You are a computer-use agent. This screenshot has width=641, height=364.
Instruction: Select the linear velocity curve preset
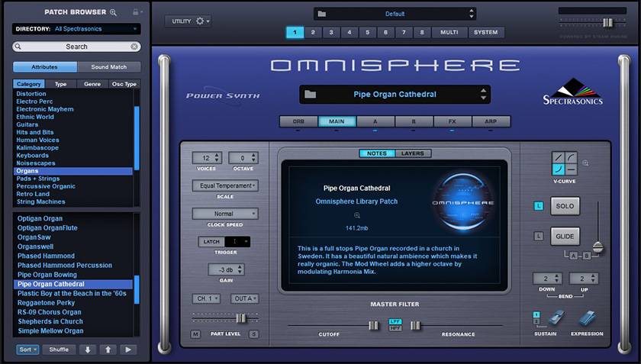[x=558, y=157]
